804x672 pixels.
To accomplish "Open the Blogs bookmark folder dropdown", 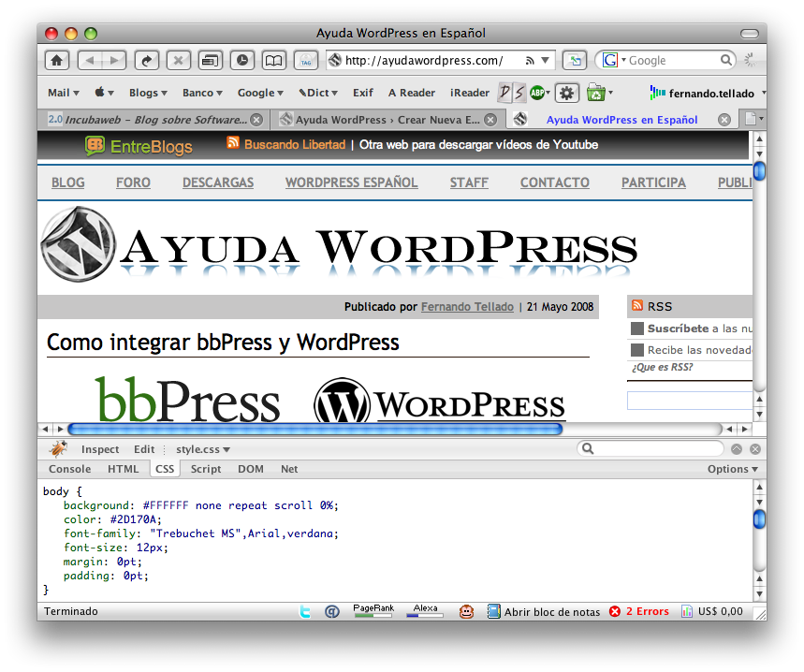I will 148,93.
